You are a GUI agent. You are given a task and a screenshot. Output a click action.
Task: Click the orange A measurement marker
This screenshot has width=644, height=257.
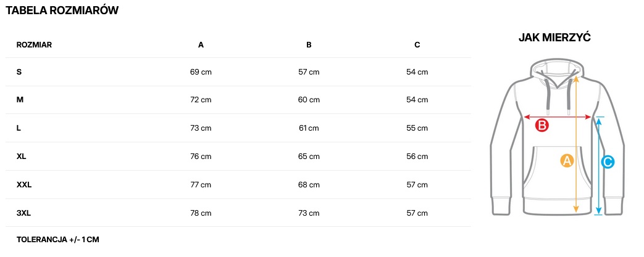tap(567, 160)
